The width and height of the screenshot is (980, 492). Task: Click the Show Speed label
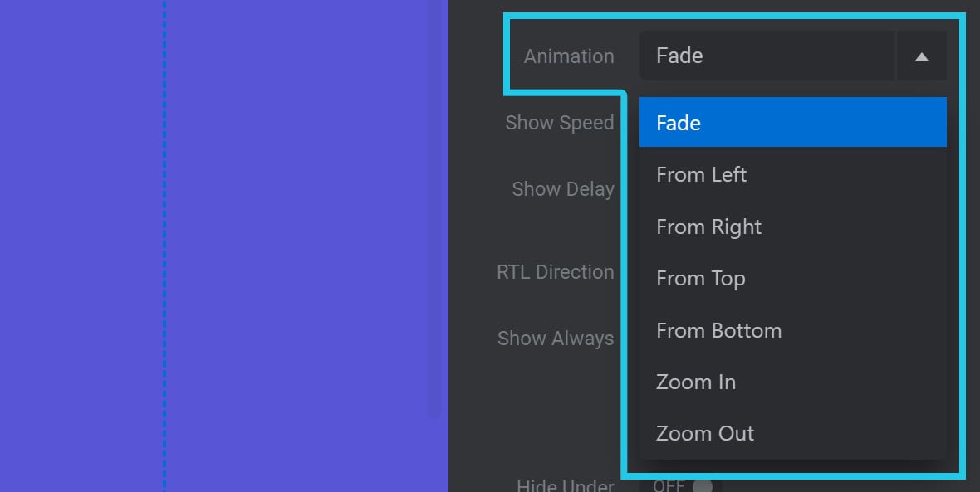pyautogui.click(x=559, y=123)
